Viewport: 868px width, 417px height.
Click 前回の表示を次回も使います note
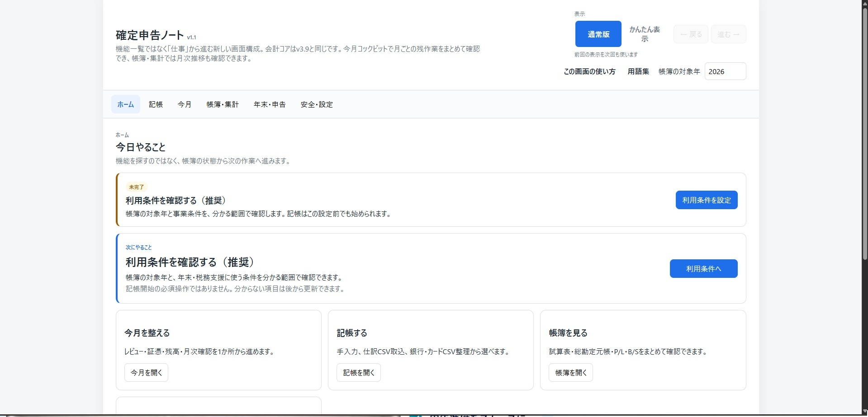(x=606, y=55)
